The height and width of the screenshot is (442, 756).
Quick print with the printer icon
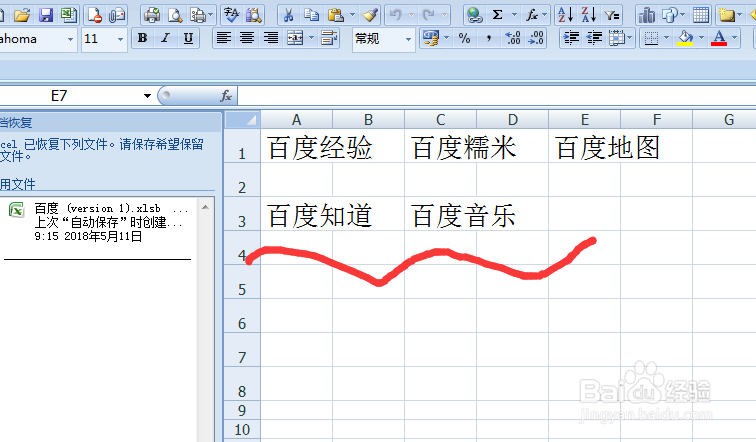[152, 15]
